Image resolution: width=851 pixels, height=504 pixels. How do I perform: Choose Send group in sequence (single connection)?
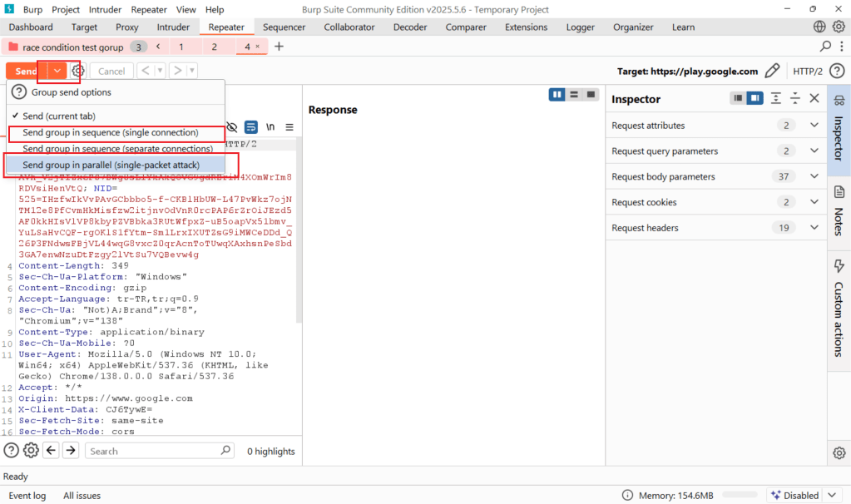click(x=110, y=133)
